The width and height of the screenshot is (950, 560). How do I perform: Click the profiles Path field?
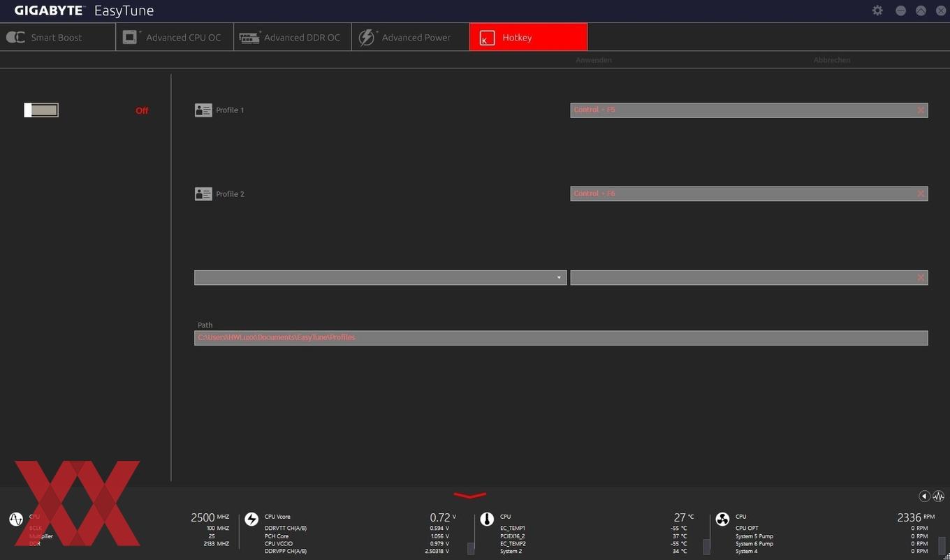pos(561,338)
